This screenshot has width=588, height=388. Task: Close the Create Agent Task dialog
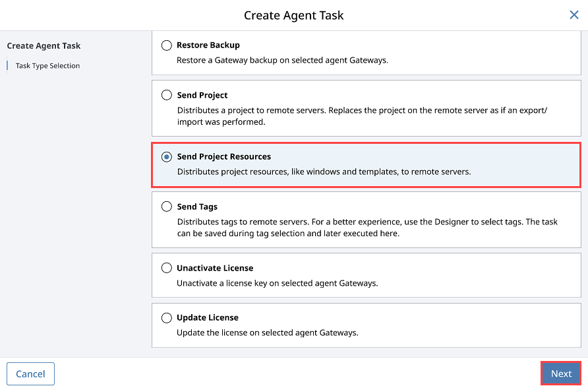573,15
